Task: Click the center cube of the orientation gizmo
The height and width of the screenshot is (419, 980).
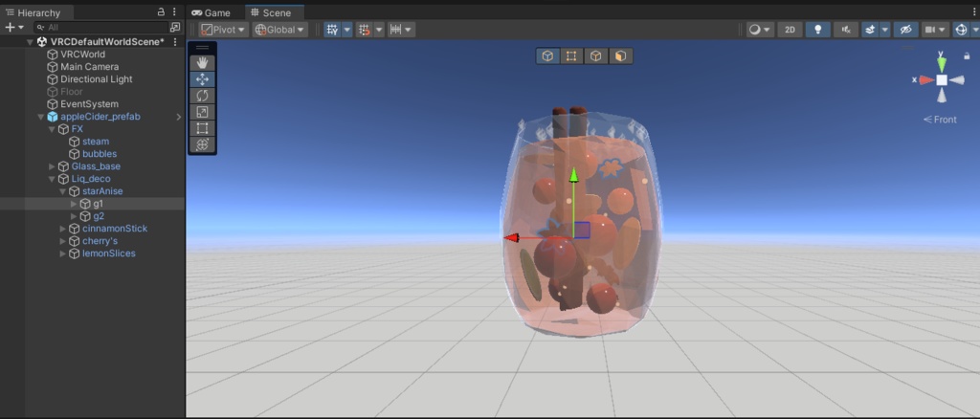Action: (x=942, y=80)
